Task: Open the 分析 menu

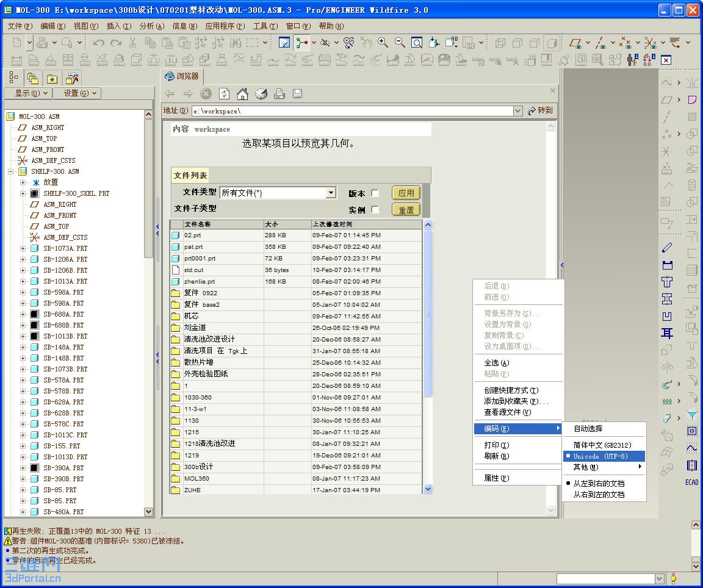Action: click(x=151, y=26)
